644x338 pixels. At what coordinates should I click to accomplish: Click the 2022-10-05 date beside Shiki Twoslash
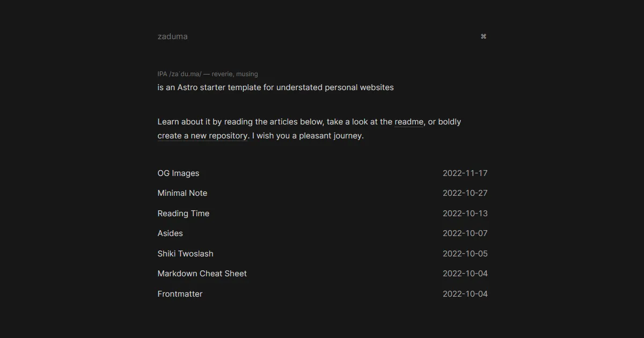(x=465, y=254)
